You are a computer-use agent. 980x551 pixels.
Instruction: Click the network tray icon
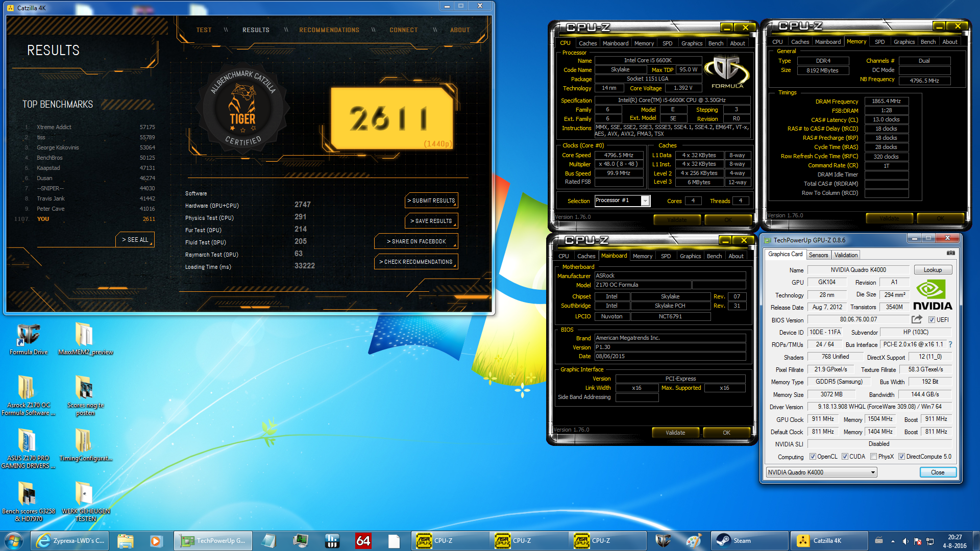[x=930, y=541]
